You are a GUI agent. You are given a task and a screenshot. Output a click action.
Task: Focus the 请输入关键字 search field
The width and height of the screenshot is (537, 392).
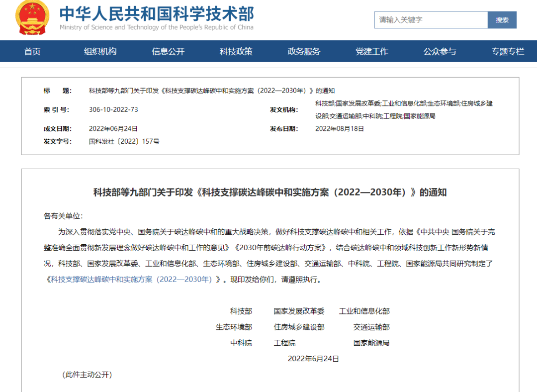tap(431, 20)
